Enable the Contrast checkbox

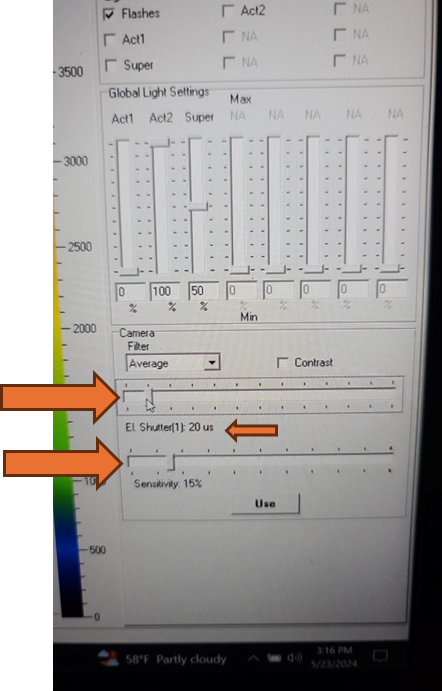(282, 363)
